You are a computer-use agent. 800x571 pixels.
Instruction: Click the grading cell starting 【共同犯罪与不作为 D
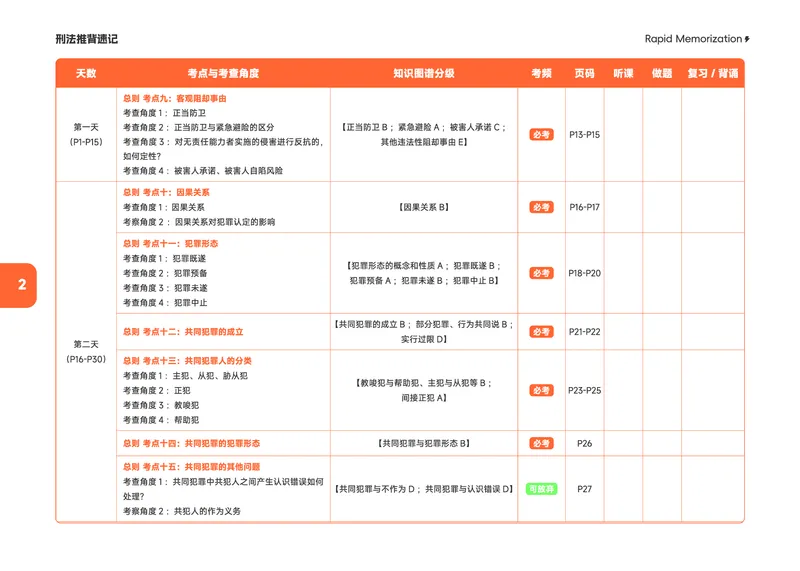(423, 489)
